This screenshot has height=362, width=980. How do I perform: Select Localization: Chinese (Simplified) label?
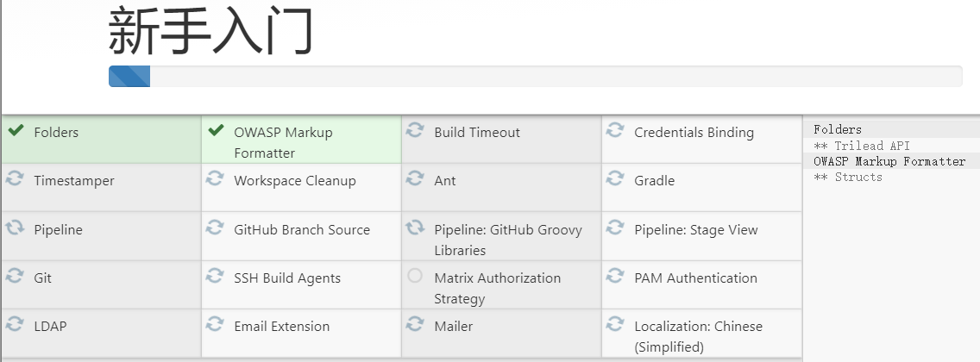[698, 336]
